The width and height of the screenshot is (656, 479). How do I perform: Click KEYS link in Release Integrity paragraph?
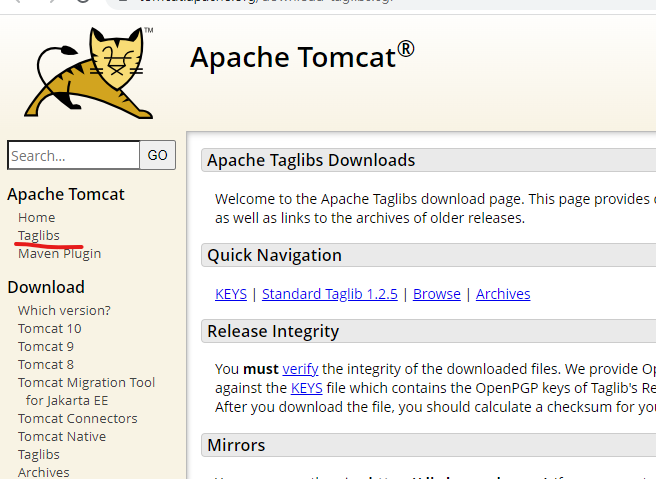(306, 388)
